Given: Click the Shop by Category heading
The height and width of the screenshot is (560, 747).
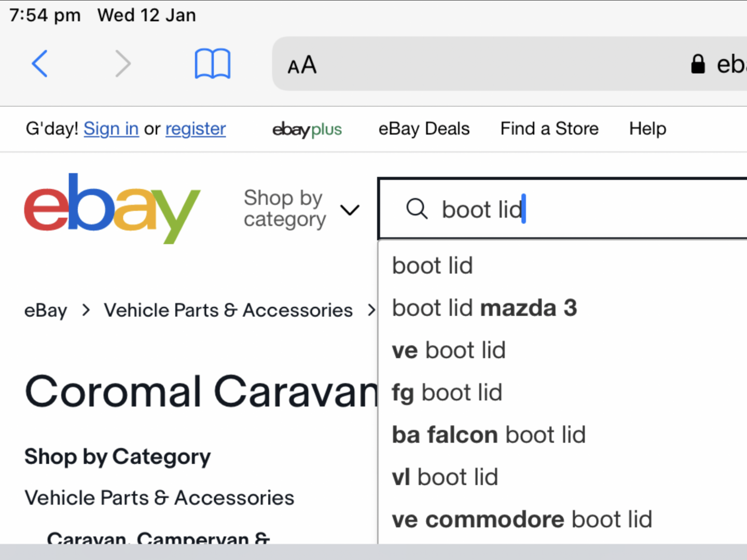Looking at the screenshot, I should coord(118,457).
